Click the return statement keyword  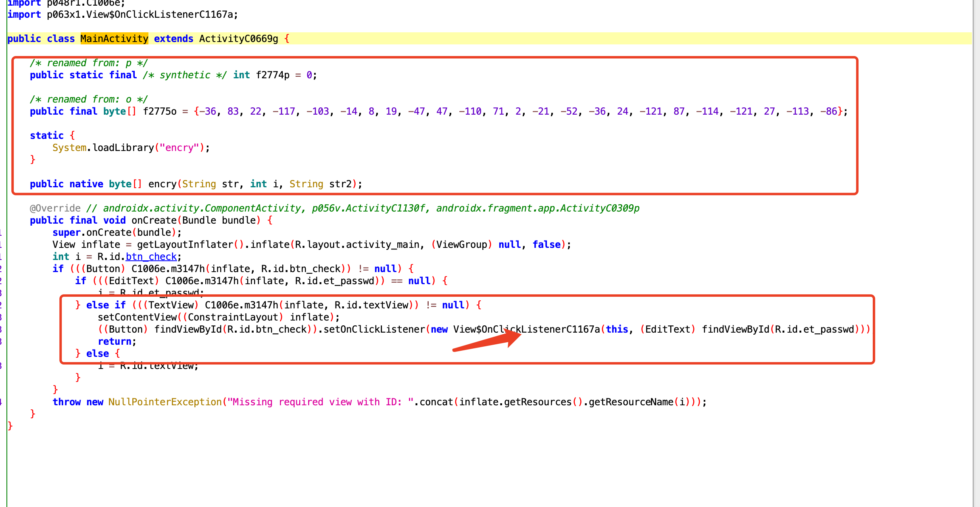click(115, 341)
